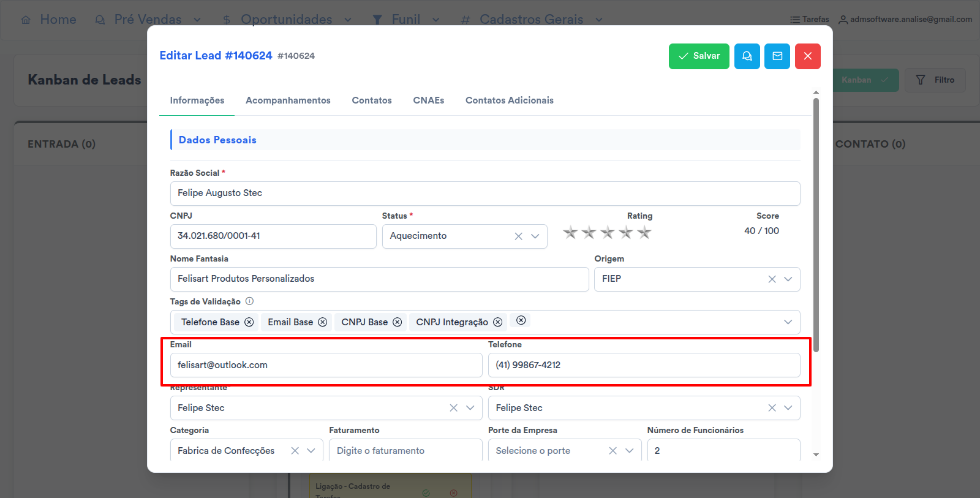Expand the Status dropdown

click(535, 236)
